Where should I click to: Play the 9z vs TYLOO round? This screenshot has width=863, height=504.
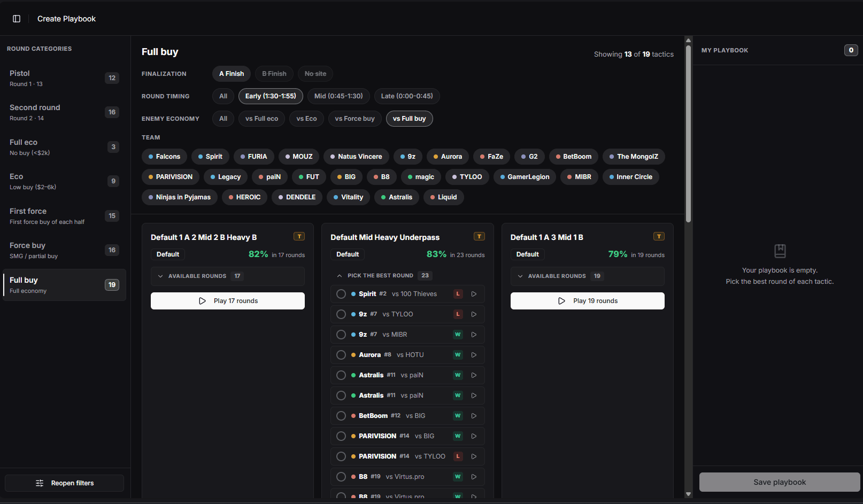pyautogui.click(x=474, y=314)
